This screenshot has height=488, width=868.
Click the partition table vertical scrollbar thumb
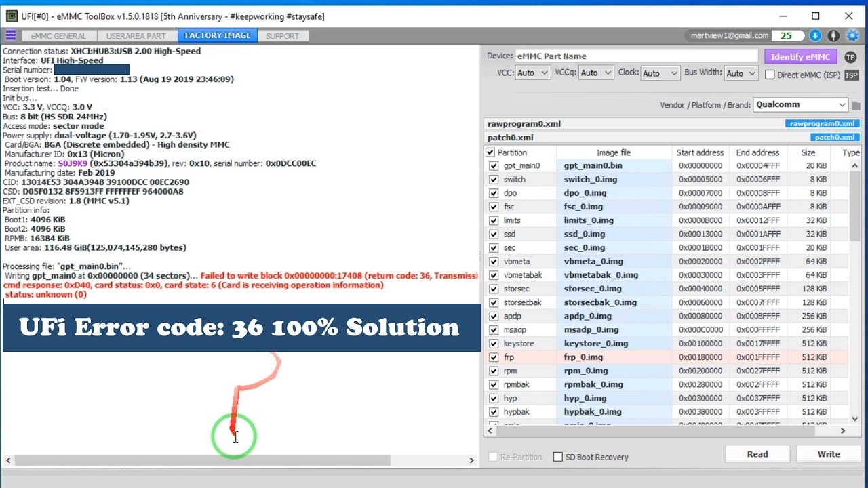click(x=855, y=207)
